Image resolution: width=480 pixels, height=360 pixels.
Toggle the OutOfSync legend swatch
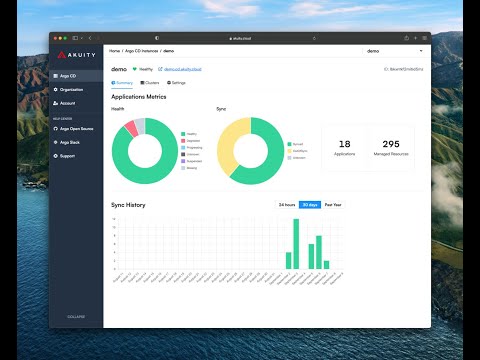pyautogui.click(x=290, y=151)
